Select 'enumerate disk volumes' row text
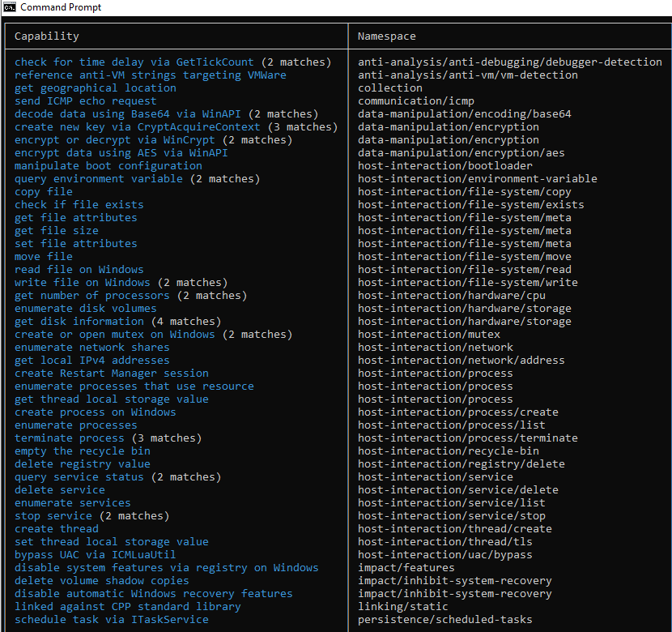 click(x=86, y=309)
